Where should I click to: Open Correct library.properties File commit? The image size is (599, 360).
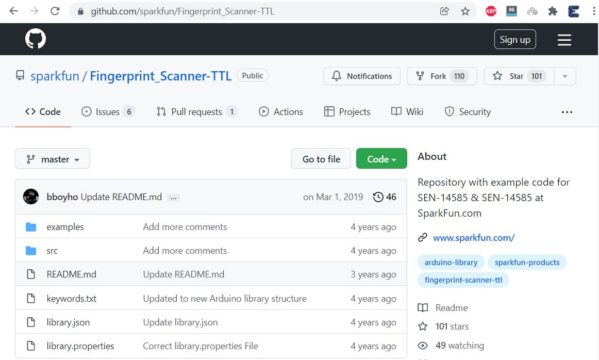click(200, 346)
